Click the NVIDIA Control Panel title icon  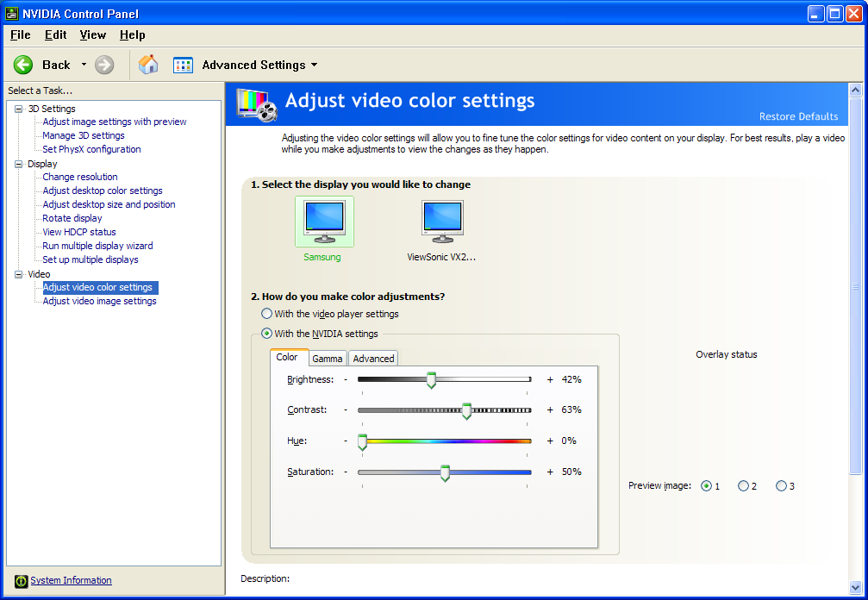click(x=11, y=14)
